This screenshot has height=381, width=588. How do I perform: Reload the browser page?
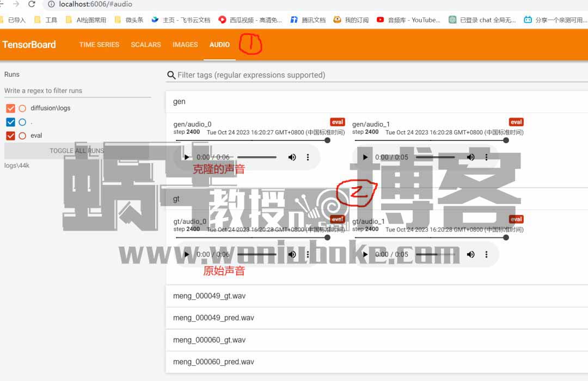click(32, 4)
